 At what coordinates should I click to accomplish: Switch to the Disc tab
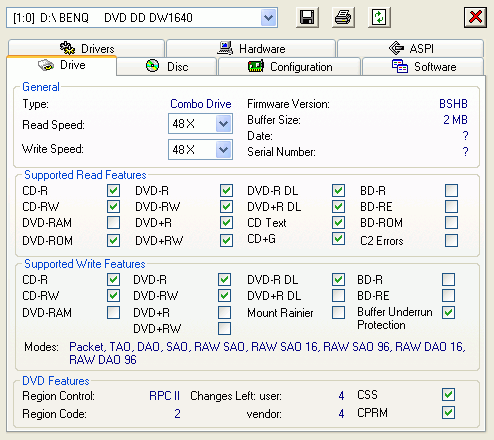click(167, 66)
